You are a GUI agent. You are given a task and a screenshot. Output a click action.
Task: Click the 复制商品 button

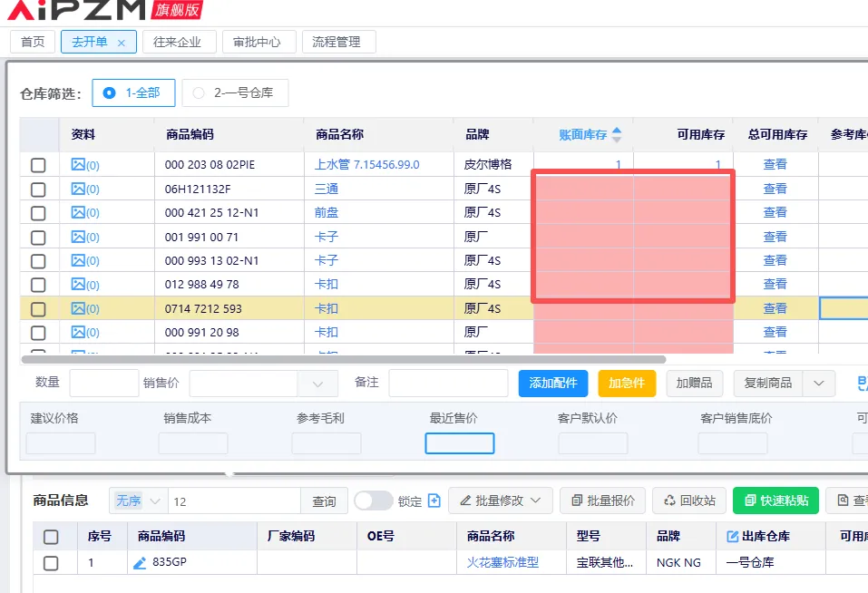pyautogui.click(x=768, y=383)
